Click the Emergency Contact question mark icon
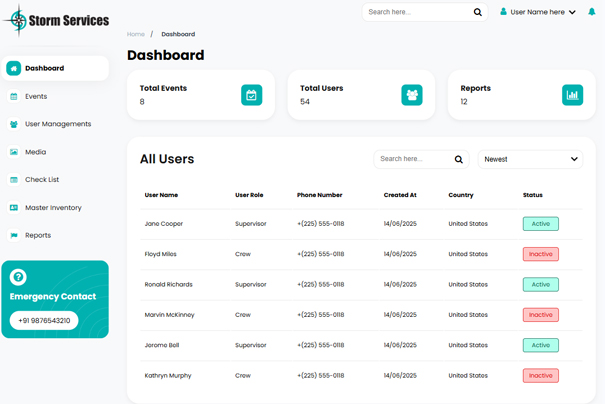The width and height of the screenshot is (605, 404). (18, 277)
